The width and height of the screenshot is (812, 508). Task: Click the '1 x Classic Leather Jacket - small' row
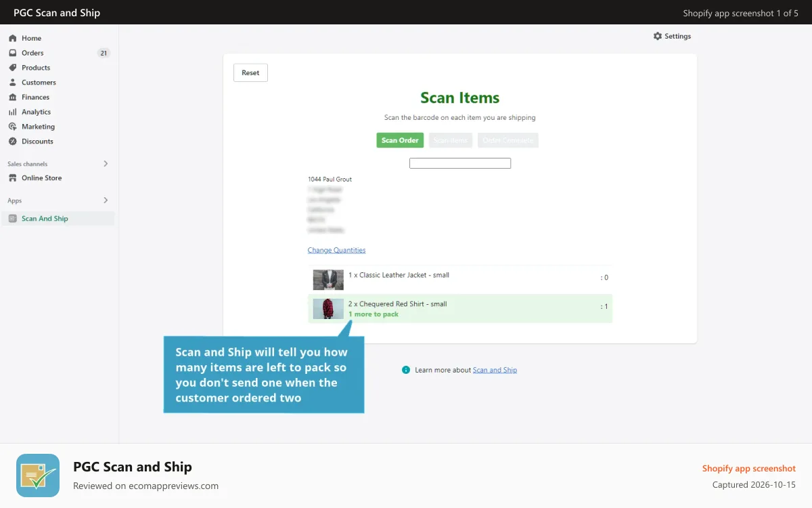coord(460,279)
